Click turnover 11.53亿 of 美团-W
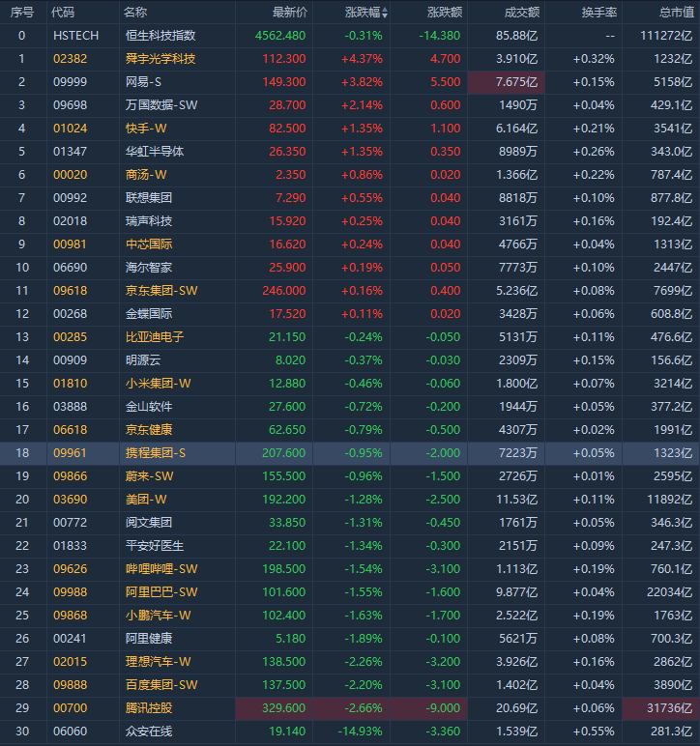The image size is (700, 746). click(516, 500)
